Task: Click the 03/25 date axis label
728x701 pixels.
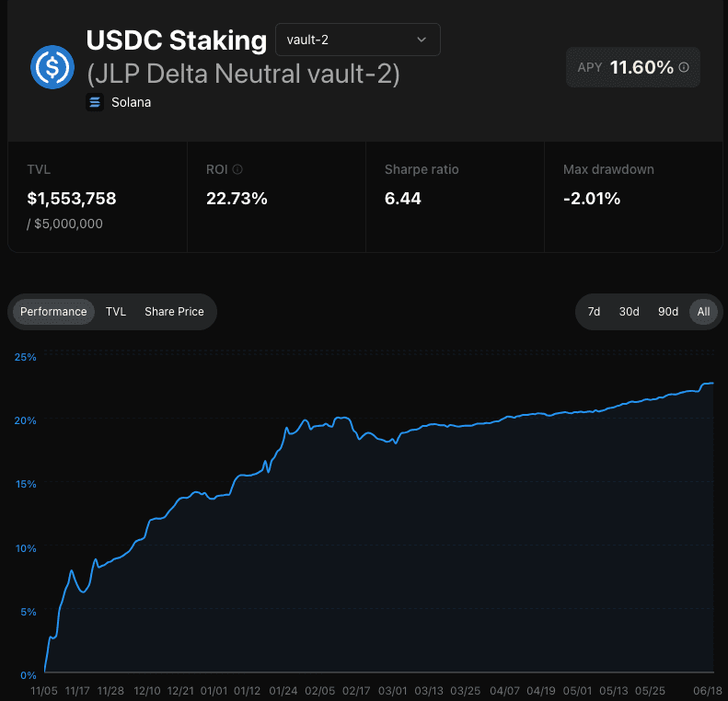Action: coord(465,691)
